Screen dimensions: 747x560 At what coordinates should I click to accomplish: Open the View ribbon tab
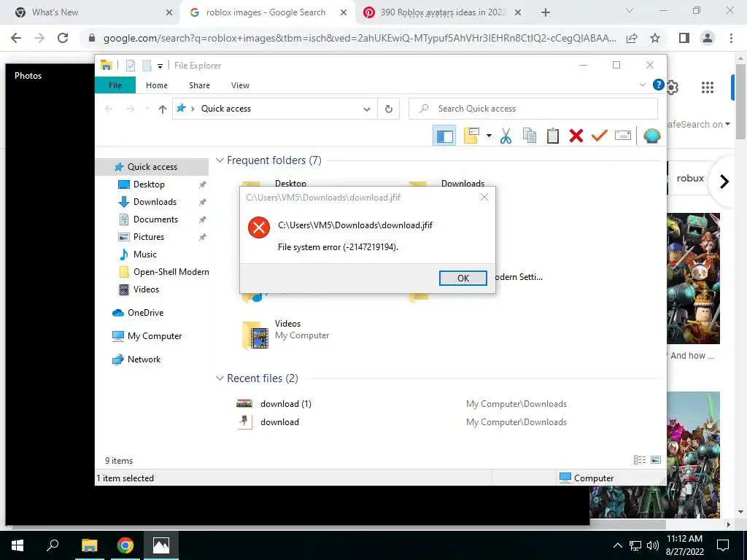240,85
